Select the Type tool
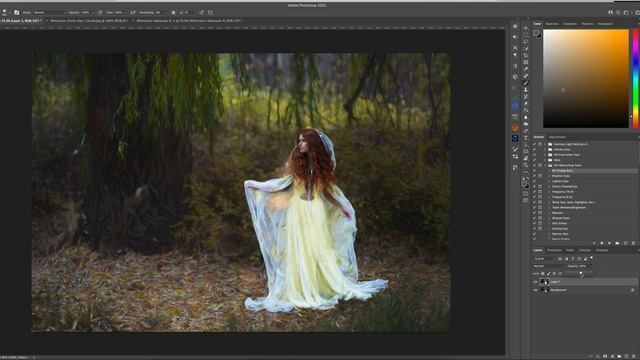 tap(525, 138)
